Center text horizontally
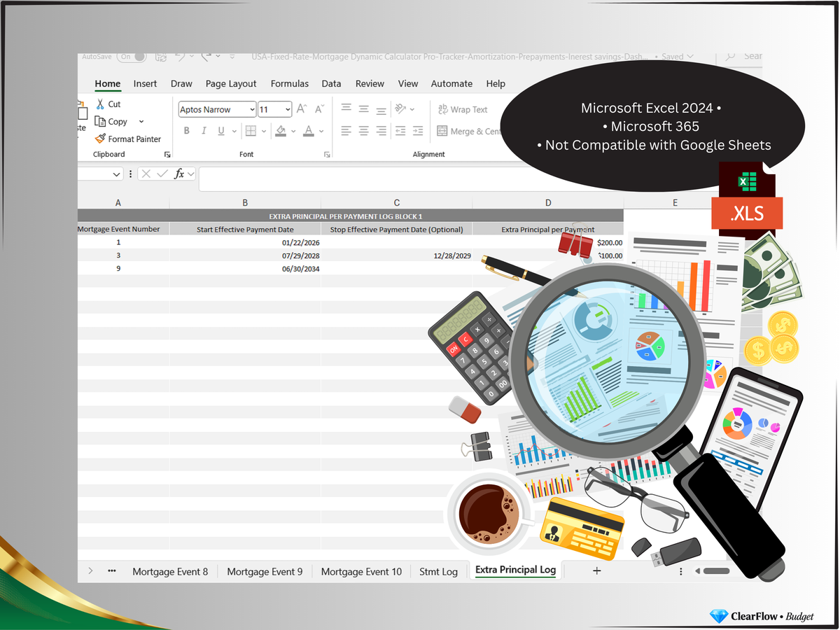840x630 pixels. (363, 131)
